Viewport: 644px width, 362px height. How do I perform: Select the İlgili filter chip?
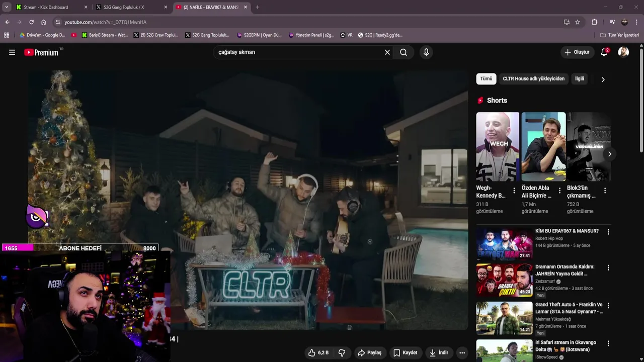click(580, 79)
